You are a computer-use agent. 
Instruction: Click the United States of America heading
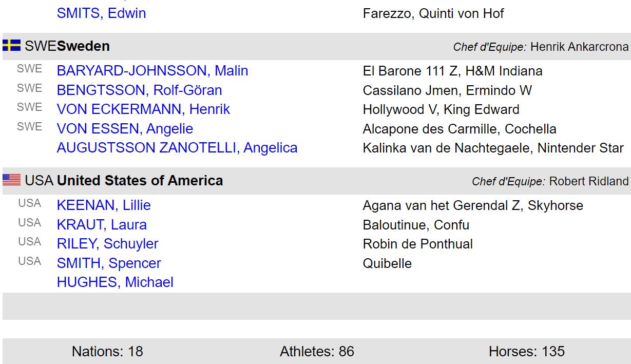pos(140,181)
